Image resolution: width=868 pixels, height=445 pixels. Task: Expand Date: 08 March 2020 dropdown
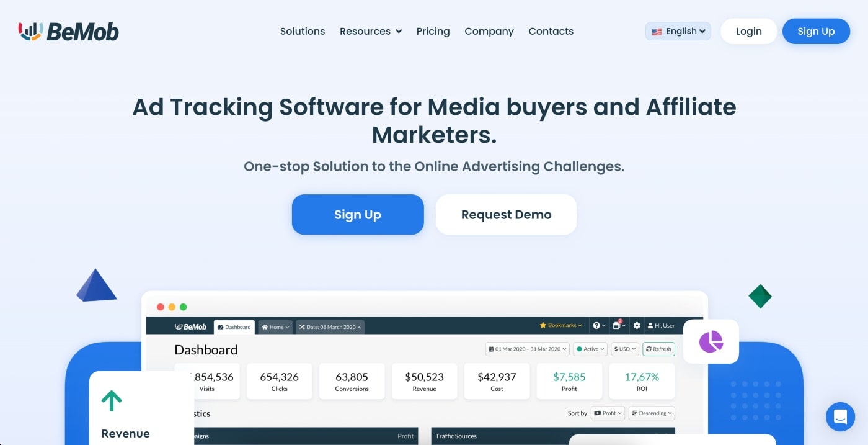point(330,327)
